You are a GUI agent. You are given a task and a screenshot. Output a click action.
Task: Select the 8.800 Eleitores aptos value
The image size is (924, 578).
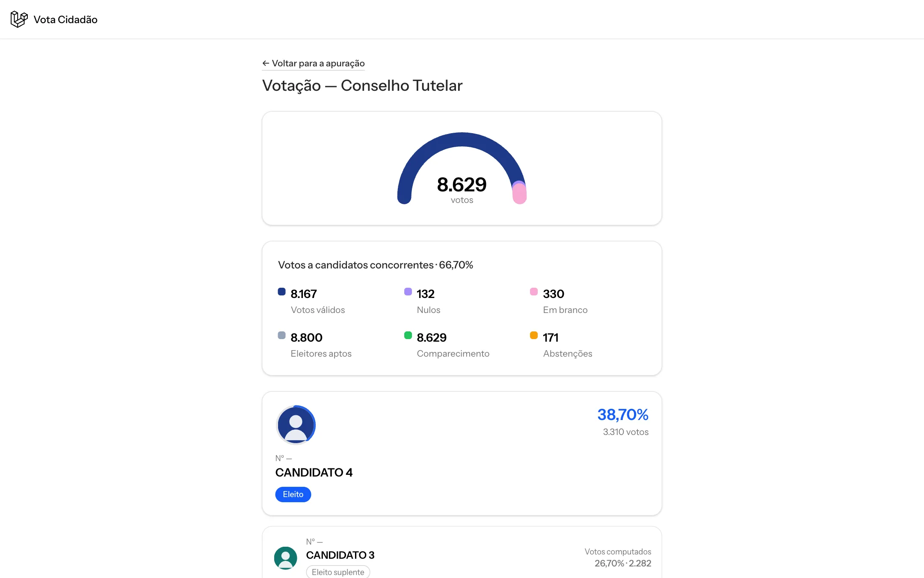click(x=306, y=338)
